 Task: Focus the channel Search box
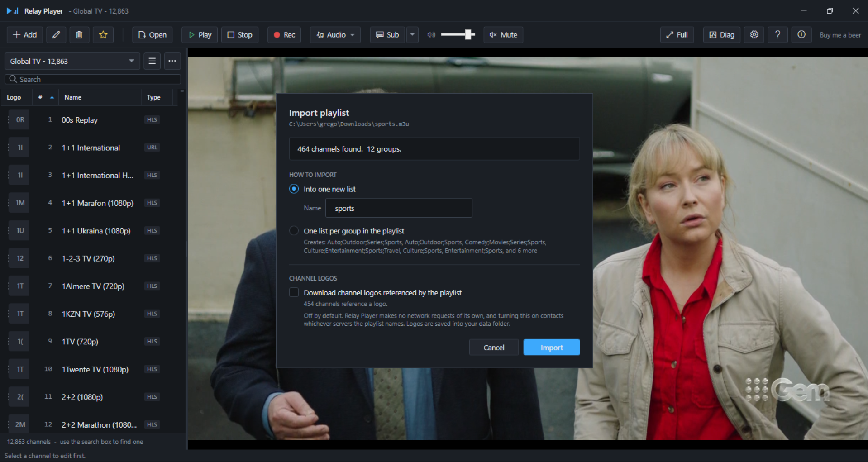93,79
